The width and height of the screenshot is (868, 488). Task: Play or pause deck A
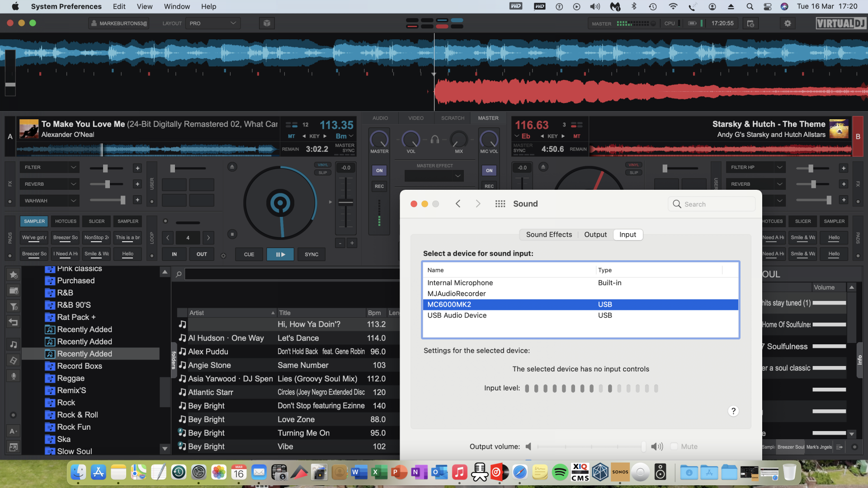[x=280, y=254]
